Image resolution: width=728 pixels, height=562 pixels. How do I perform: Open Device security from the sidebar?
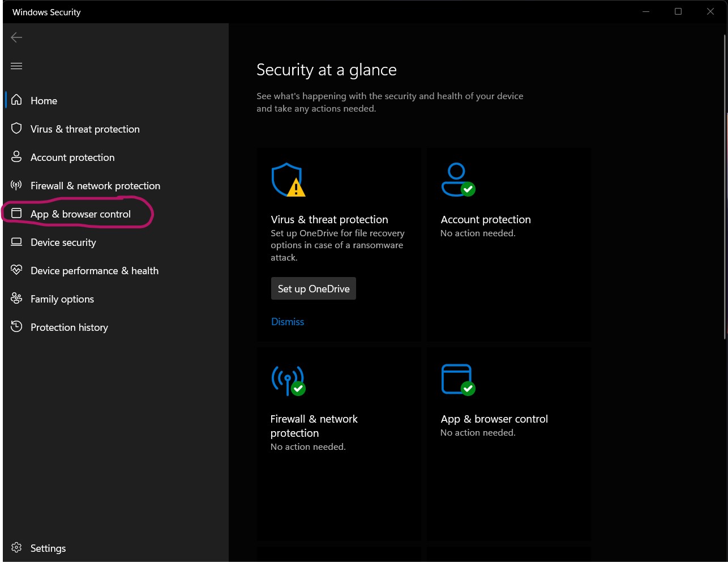pyautogui.click(x=63, y=242)
